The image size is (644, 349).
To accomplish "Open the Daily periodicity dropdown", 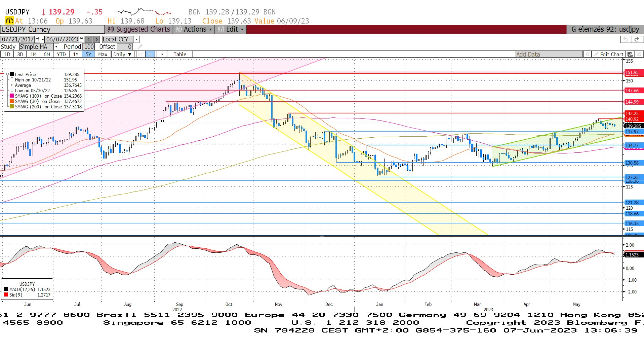I will 123,54.
